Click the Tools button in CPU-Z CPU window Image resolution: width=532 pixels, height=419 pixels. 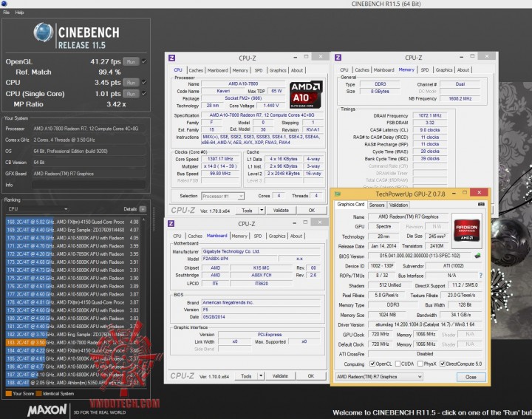(x=247, y=211)
